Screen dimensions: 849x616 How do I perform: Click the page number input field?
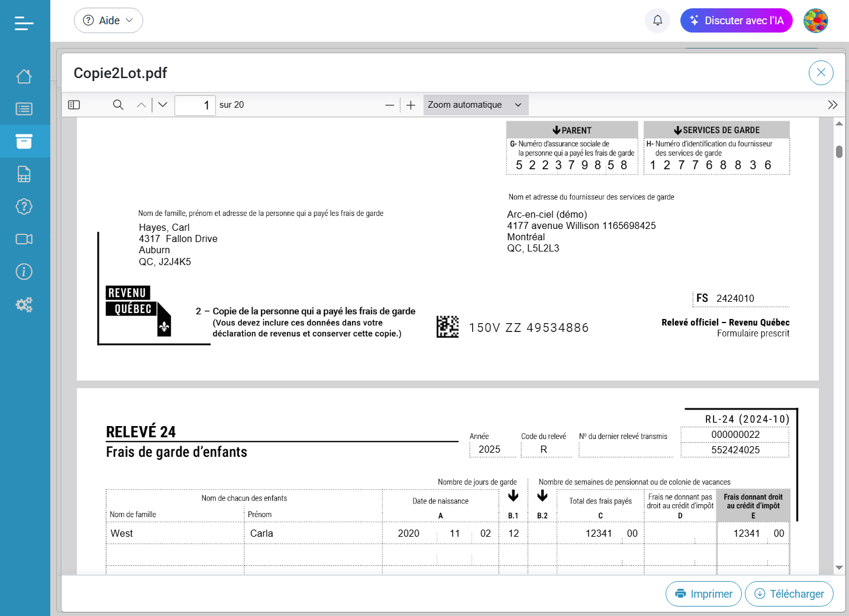click(x=195, y=105)
